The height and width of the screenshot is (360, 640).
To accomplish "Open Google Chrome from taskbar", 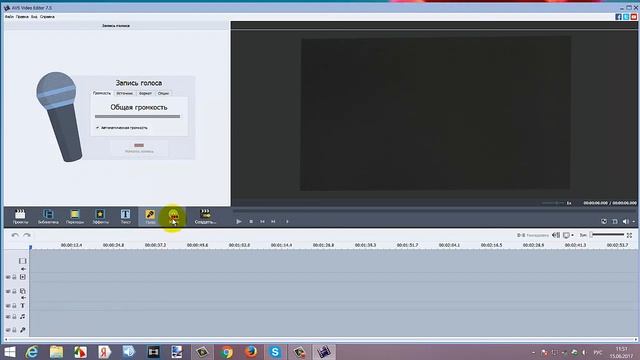I will point(226,352).
